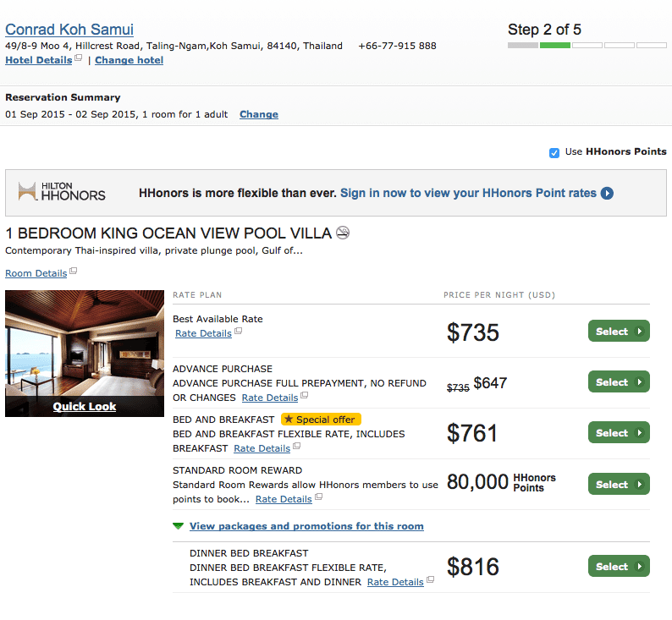Image resolution: width=672 pixels, height=620 pixels.
Task: Click the Hilton HHonors logo
Action: point(62,191)
